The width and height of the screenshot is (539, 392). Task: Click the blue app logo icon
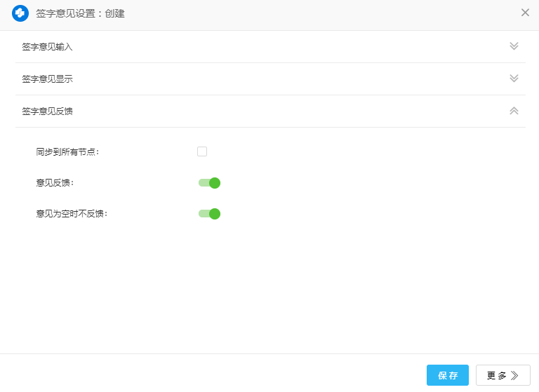click(x=20, y=13)
